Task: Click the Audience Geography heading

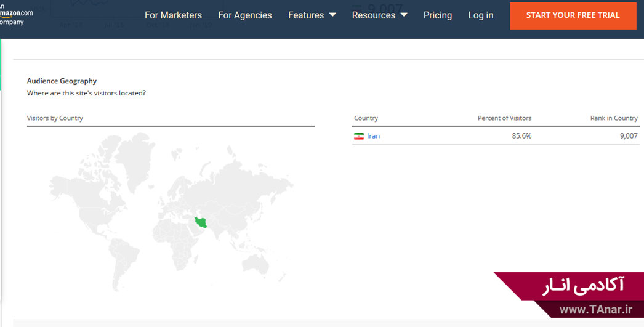Action: pos(62,81)
